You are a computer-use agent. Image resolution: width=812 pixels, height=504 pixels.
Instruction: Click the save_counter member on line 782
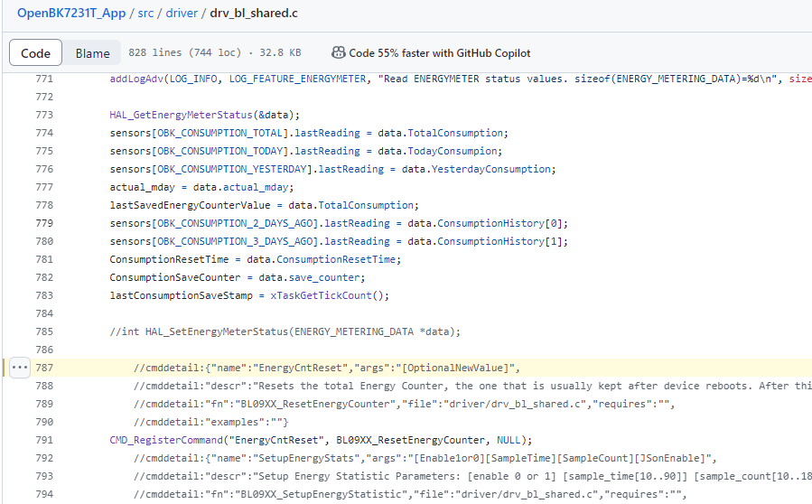pyautogui.click(x=324, y=277)
